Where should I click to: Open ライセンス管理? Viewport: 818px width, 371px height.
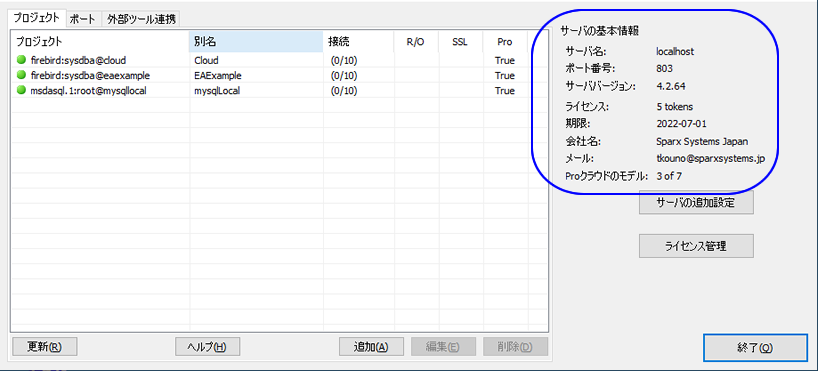696,246
